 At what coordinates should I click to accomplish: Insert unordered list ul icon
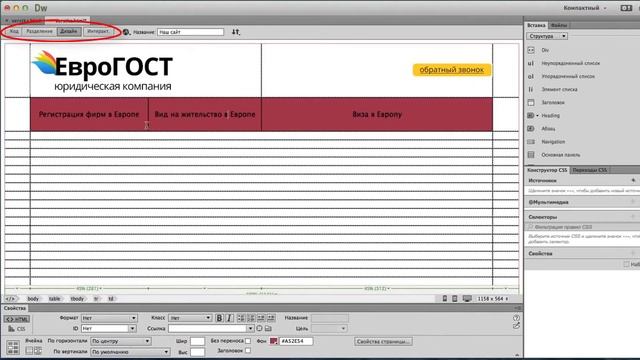(x=531, y=63)
